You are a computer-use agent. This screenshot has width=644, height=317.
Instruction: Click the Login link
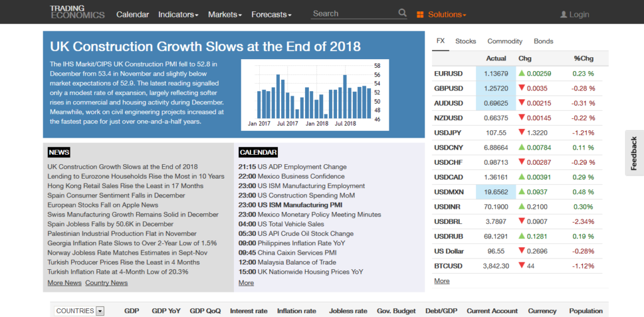(x=579, y=15)
